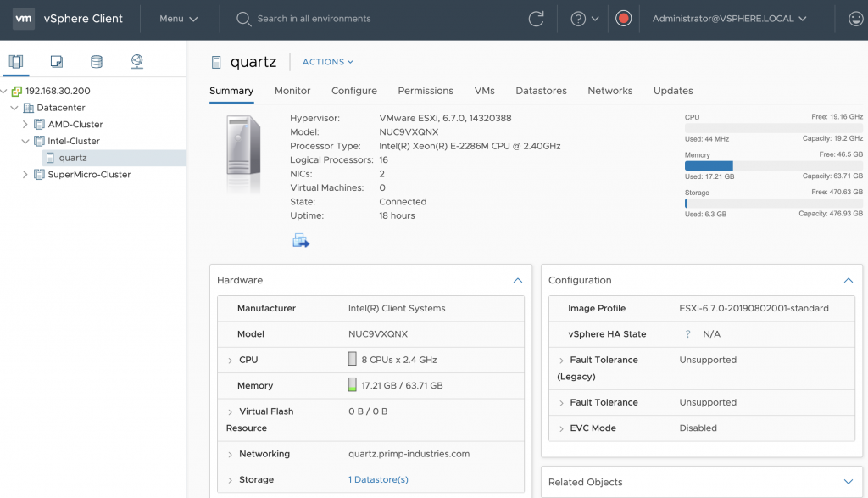Viewport: 868px width, 498px height.
Task: Click the smiley feedback icon
Action: click(x=856, y=19)
